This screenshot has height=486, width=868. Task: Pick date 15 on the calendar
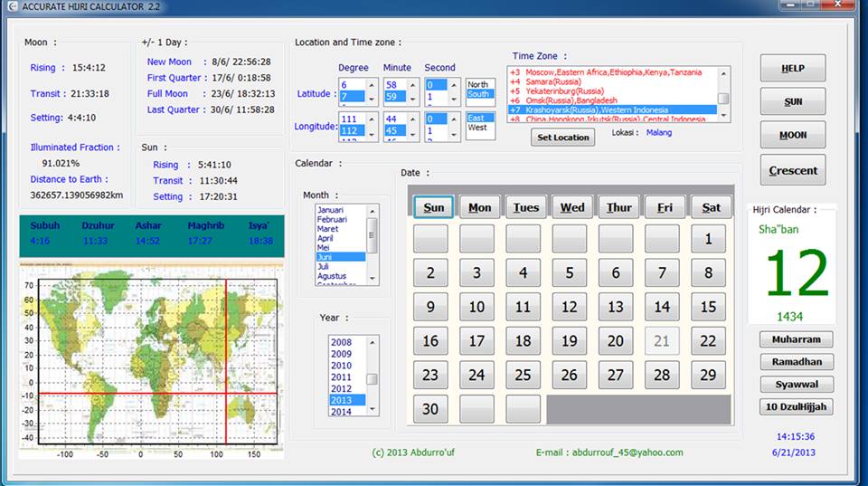pyautogui.click(x=708, y=307)
